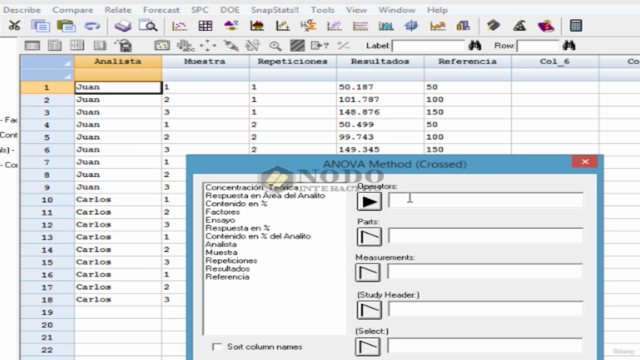Click the arrow button beside Select field
The height and width of the screenshot is (360, 640).
(x=368, y=347)
